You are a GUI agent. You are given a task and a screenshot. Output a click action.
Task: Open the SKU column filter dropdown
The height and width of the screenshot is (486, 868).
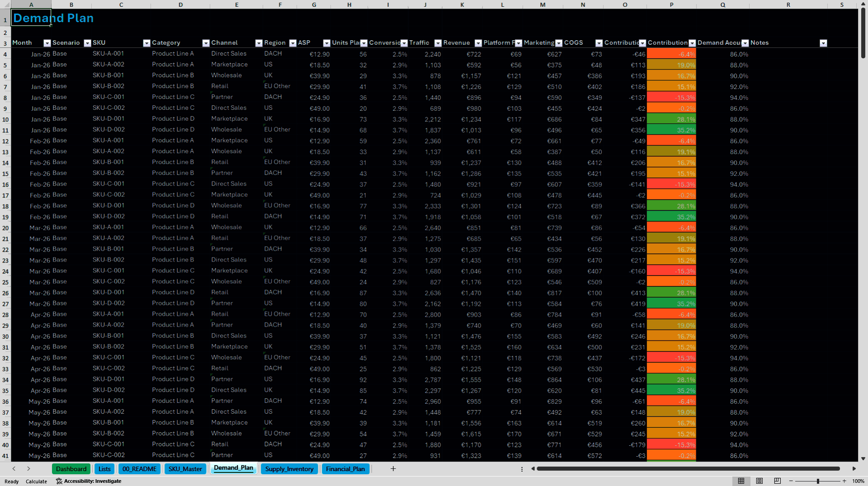[146, 43]
